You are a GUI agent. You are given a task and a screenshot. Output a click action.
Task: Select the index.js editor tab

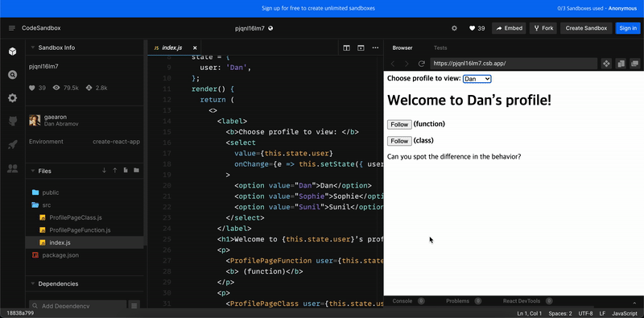coord(171,47)
